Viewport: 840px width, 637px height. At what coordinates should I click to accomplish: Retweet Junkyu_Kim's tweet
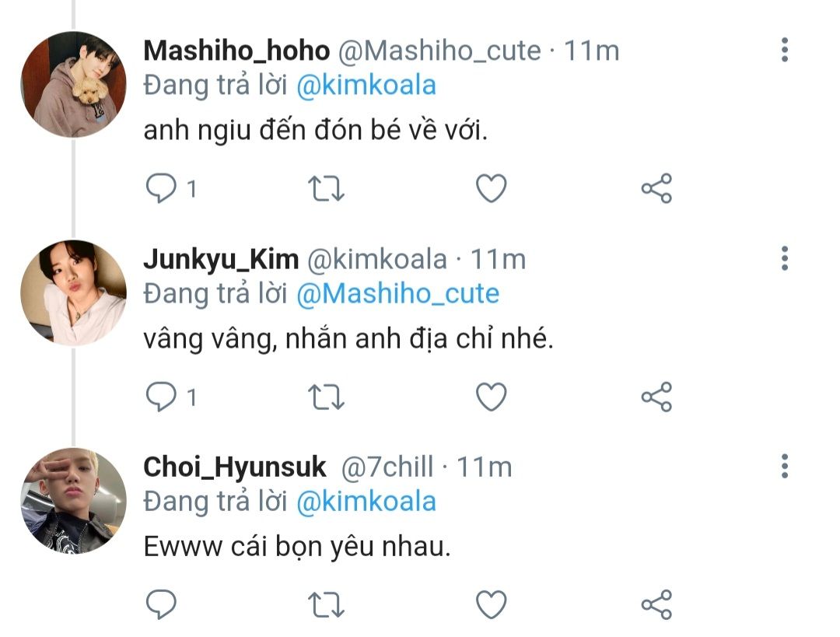[326, 397]
